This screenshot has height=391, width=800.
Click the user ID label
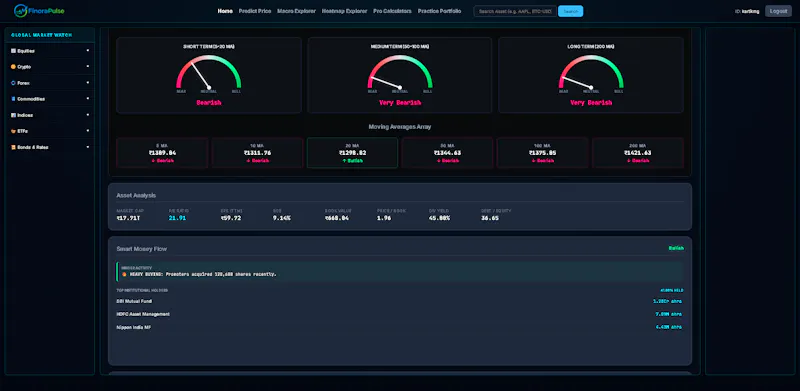(x=747, y=11)
